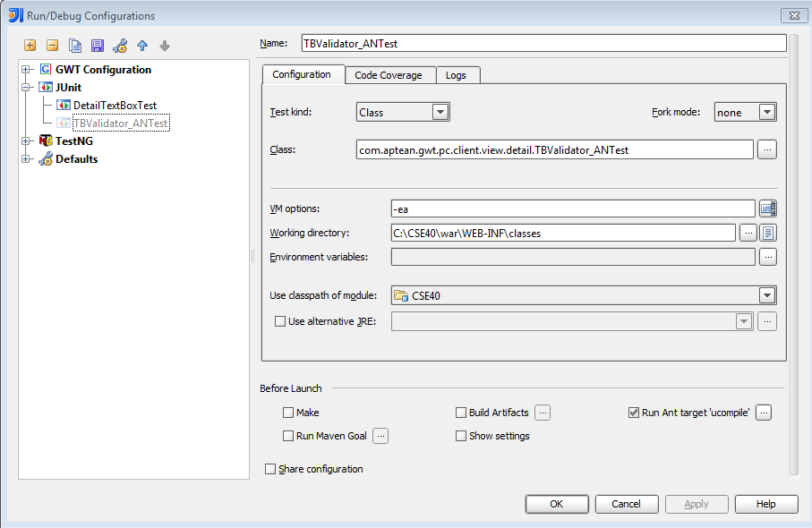Enable Share configuration
The image size is (812, 528).
(269, 469)
